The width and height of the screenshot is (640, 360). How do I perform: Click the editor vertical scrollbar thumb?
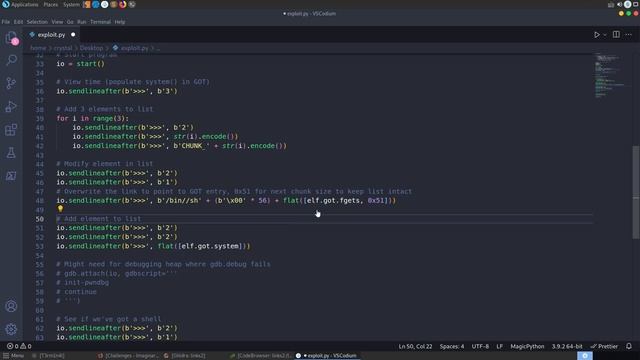(636, 192)
